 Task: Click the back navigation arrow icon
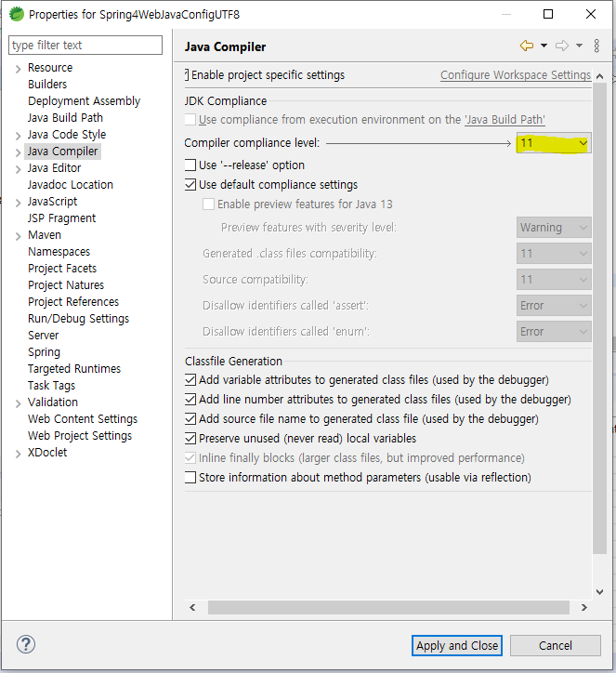527,46
